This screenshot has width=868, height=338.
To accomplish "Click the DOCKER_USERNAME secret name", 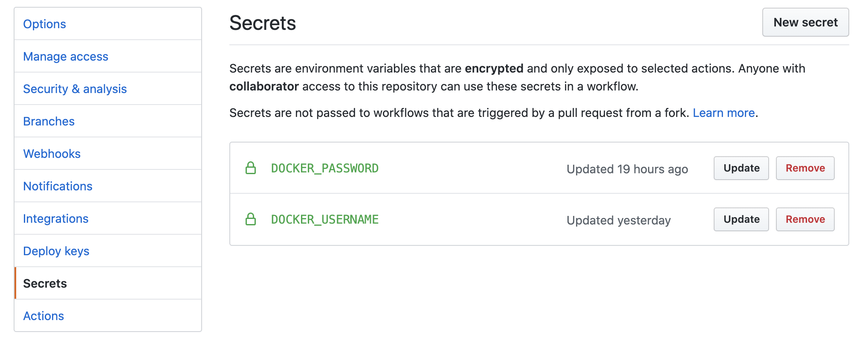I will [x=325, y=219].
